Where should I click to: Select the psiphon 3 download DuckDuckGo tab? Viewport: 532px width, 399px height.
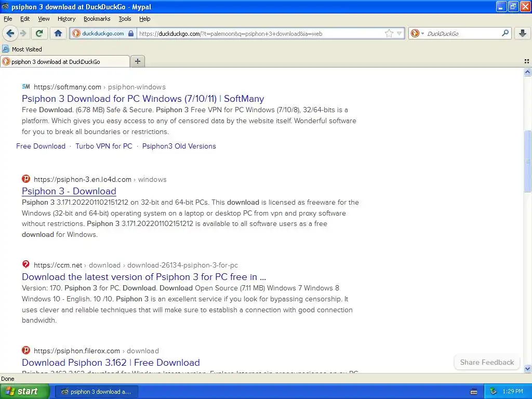click(x=65, y=61)
